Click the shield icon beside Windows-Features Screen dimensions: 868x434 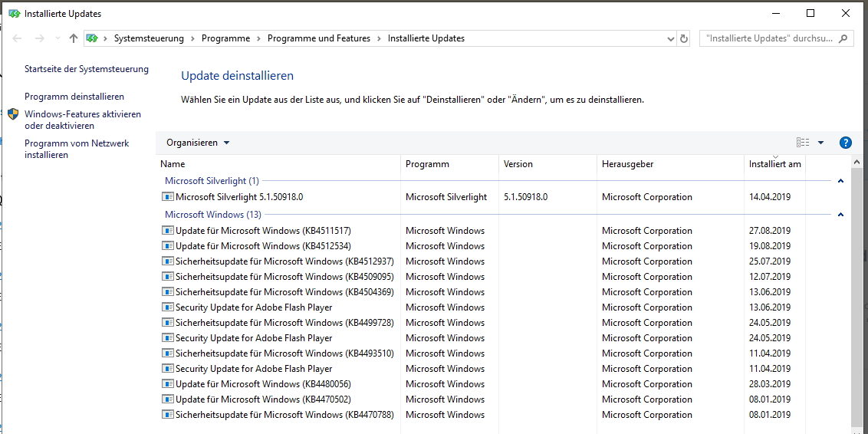pos(13,114)
